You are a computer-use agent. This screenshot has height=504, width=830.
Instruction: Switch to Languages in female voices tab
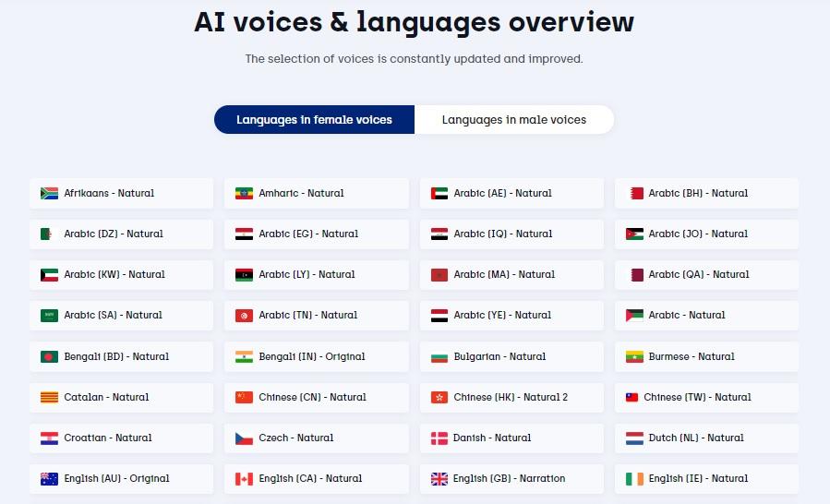click(314, 120)
